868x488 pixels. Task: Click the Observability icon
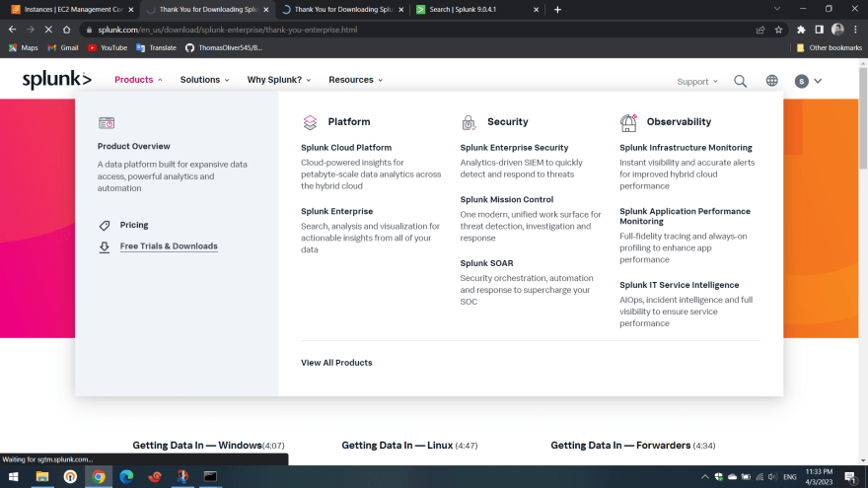pos(628,122)
